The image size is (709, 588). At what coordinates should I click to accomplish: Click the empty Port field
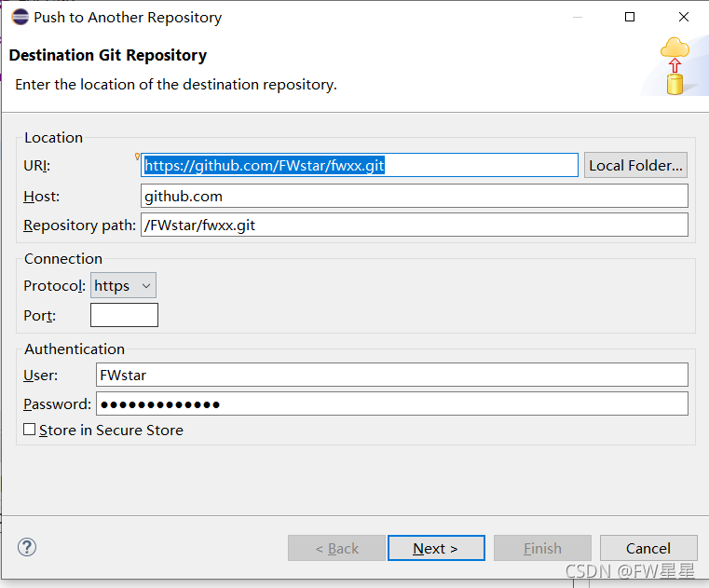(124, 315)
